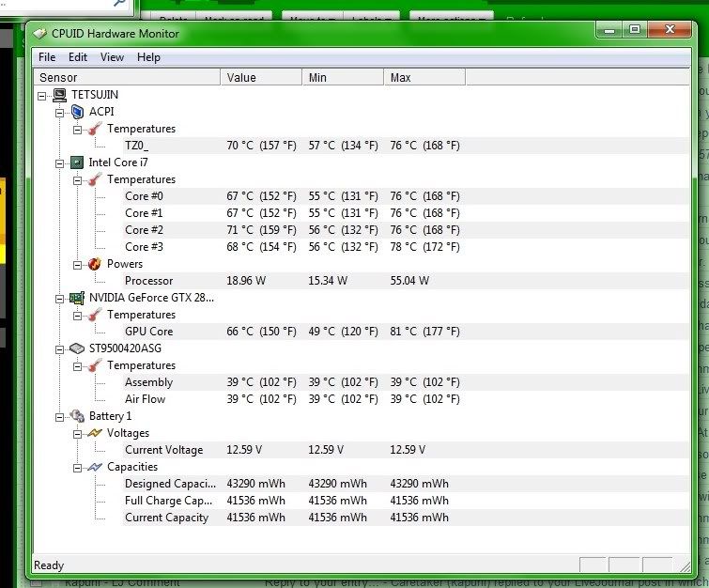
Task: Click the TETSUJIN computer icon
Action: [59, 95]
